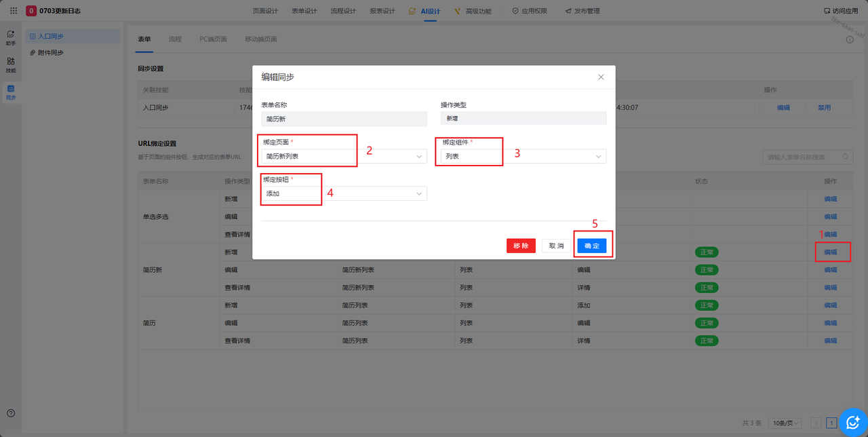Select 附件同步 in left panel
868x437 pixels.
click(x=50, y=53)
